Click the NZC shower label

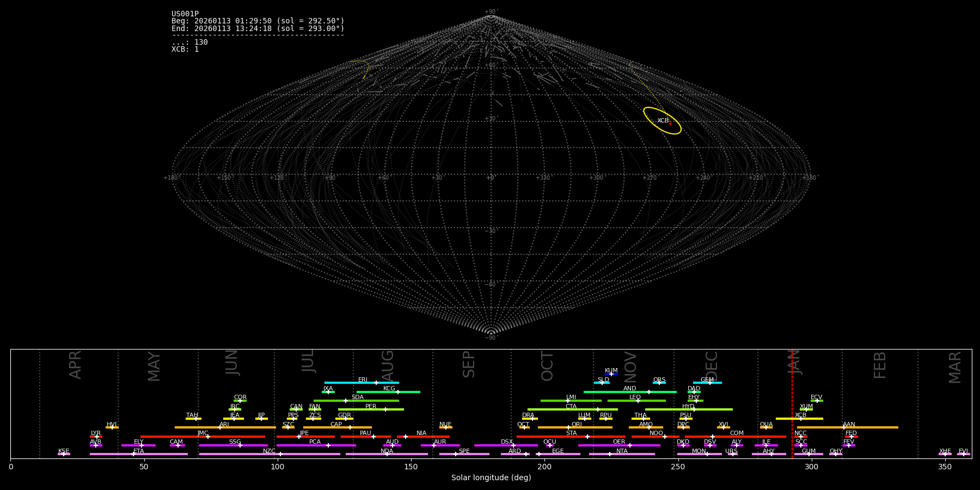pyautogui.click(x=269, y=451)
